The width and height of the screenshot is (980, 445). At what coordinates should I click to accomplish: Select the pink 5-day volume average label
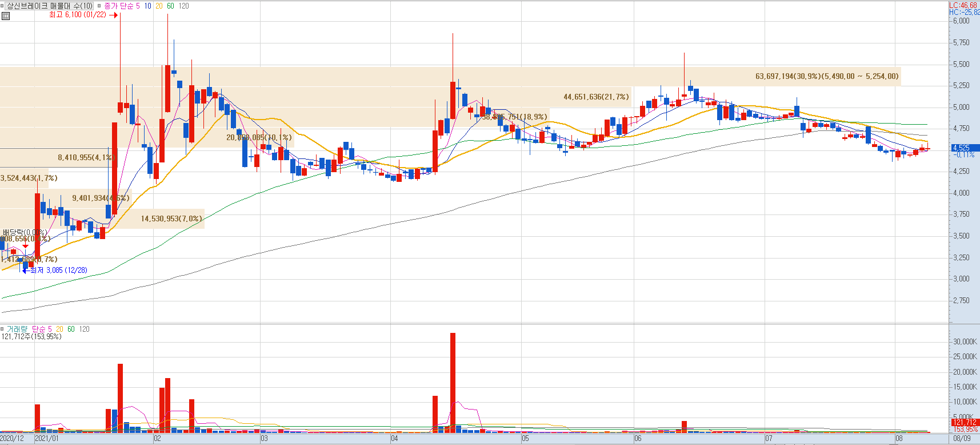pos(50,329)
